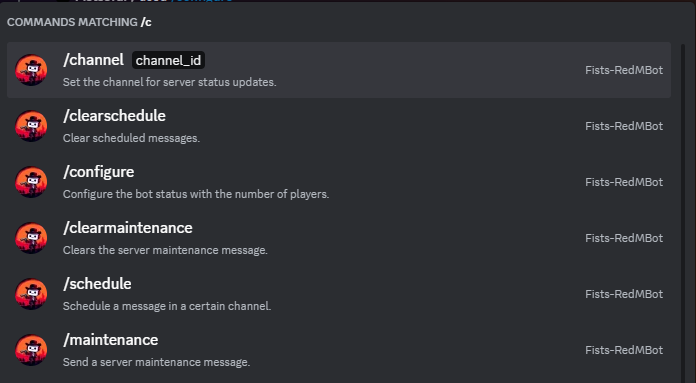Click the command list vertical scrollbar
696x383 pixels.
(x=684, y=212)
